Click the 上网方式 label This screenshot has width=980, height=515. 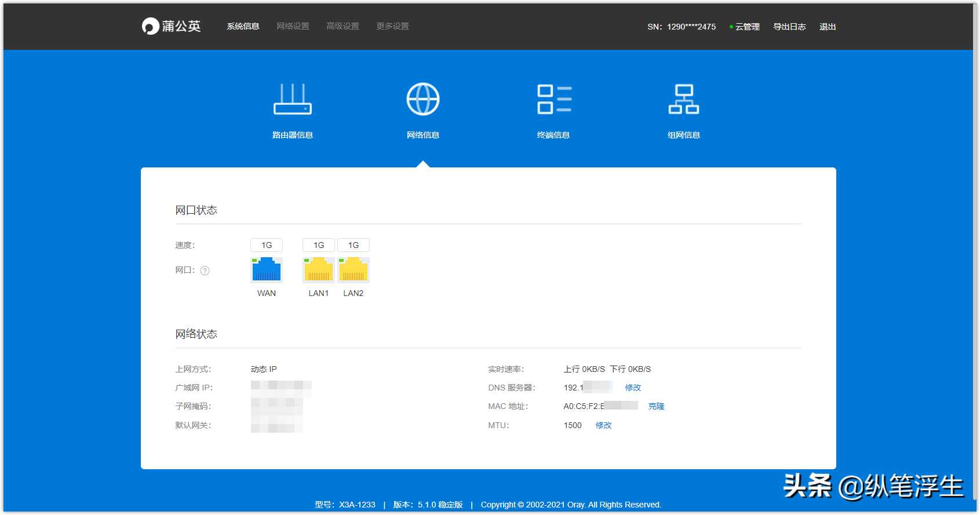point(194,369)
